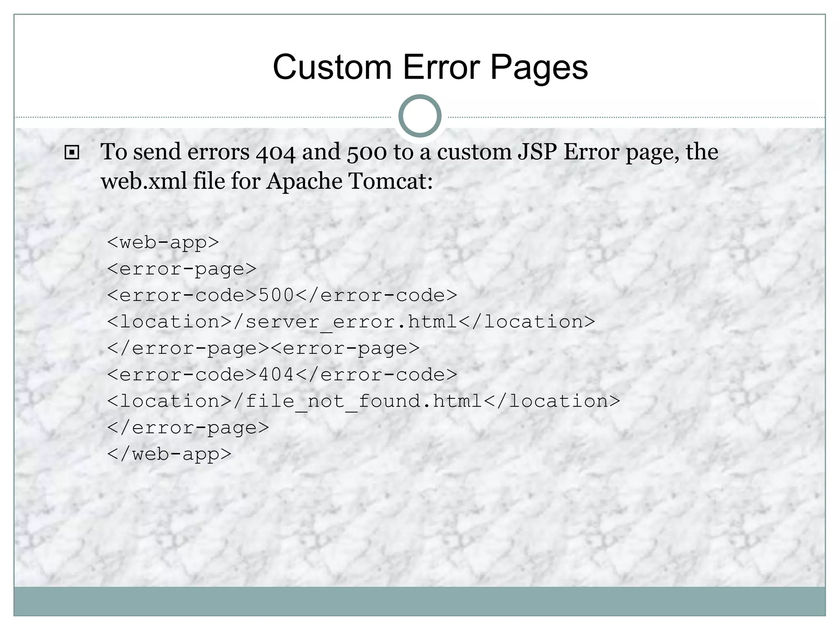Click the 'Custom Error Pages' slide title
This screenshot has height=630, width=840.
pyautogui.click(x=430, y=68)
